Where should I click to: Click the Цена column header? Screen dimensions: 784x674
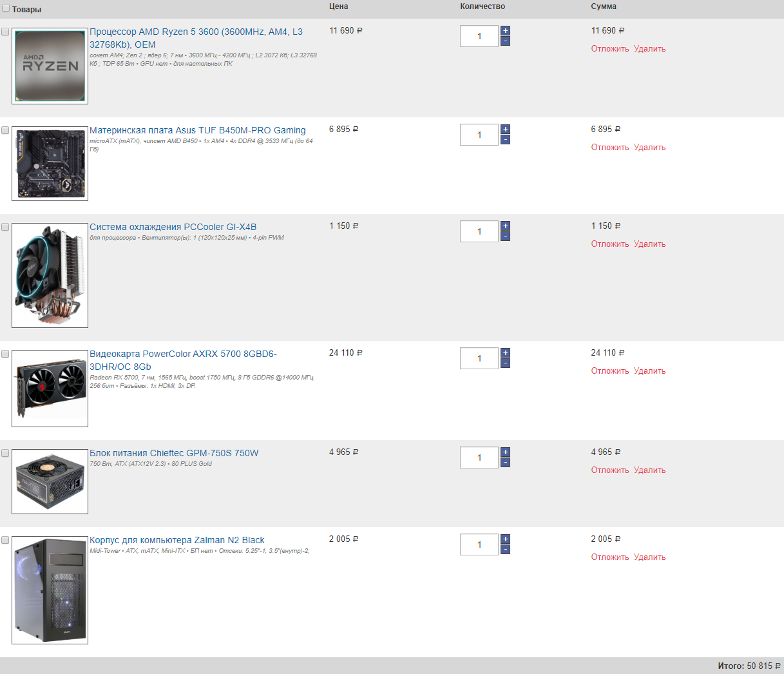[339, 6]
